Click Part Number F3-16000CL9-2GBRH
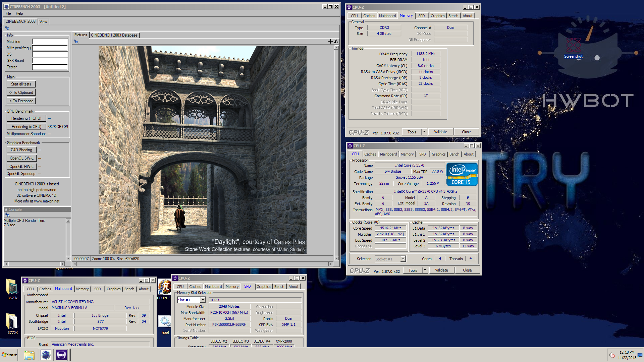 coord(229,324)
